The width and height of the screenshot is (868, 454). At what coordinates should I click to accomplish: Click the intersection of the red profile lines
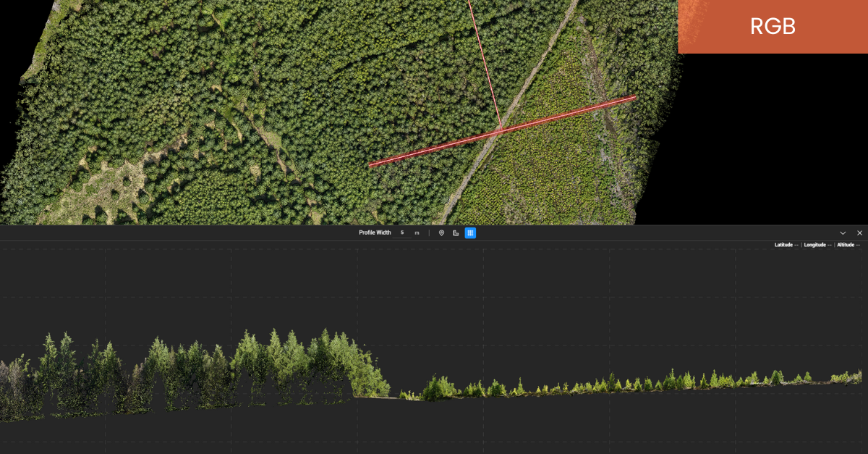click(501, 131)
